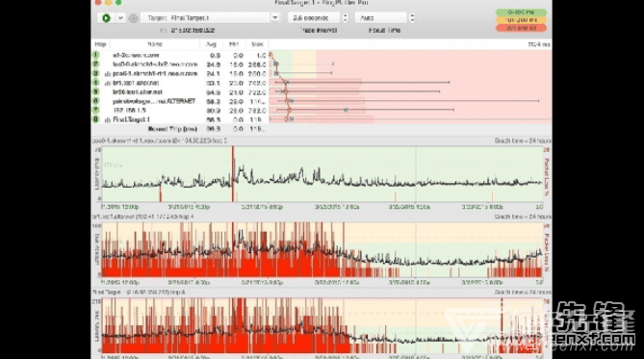Viewport: 644px width, 359px height.
Task: Click the gray pause icon in the toolbar
Action: [x=133, y=18]
